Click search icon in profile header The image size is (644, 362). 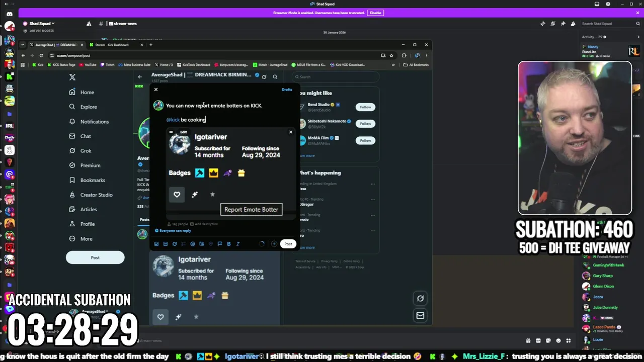pos(275,77)
